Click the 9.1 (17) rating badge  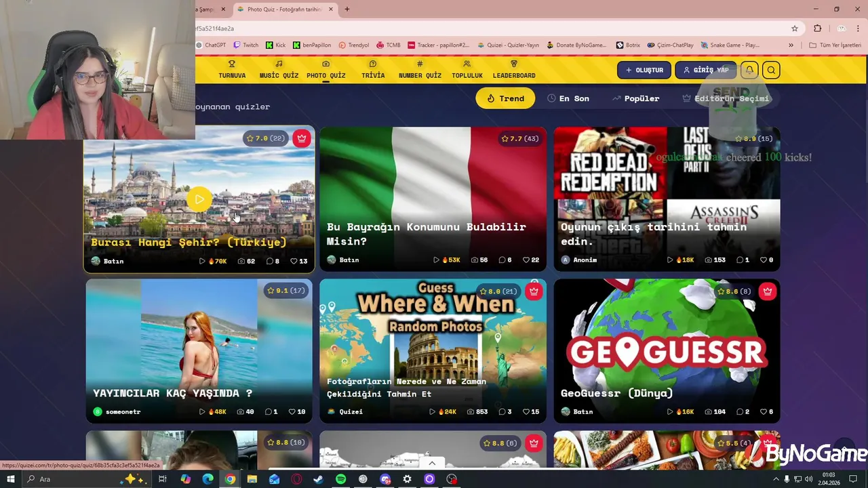tap(286, 291)
